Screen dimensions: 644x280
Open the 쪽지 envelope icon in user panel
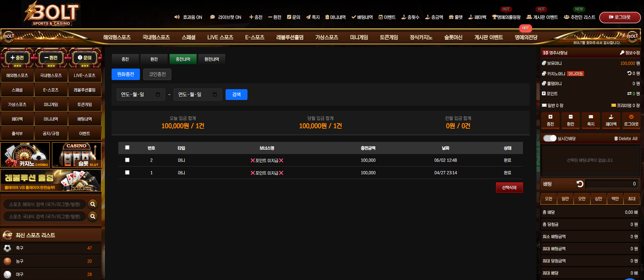pyautogui.click(x=591, y=117)
